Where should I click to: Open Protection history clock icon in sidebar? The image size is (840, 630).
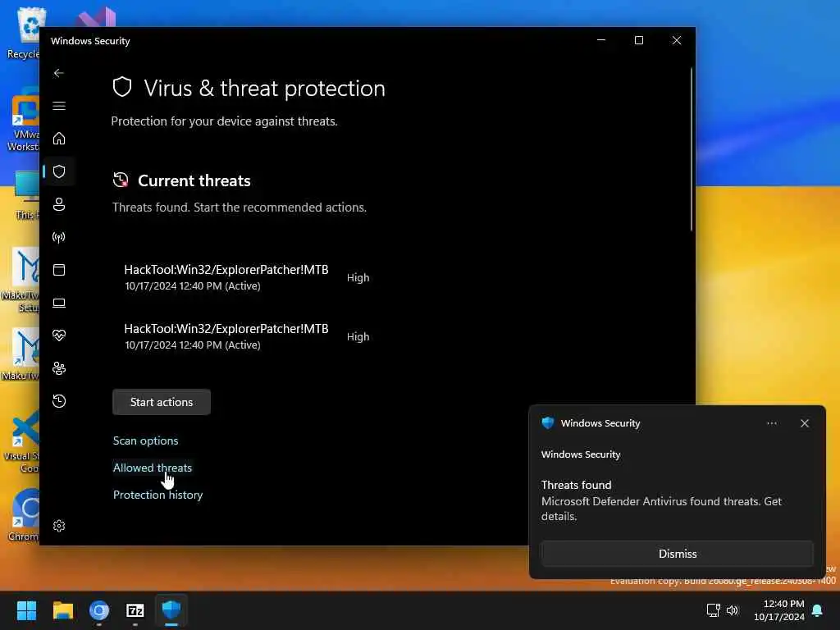tap(59, 401)
